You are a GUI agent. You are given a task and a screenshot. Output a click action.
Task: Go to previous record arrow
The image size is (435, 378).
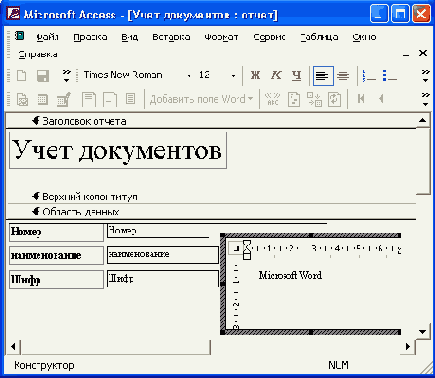pos(381,99)
